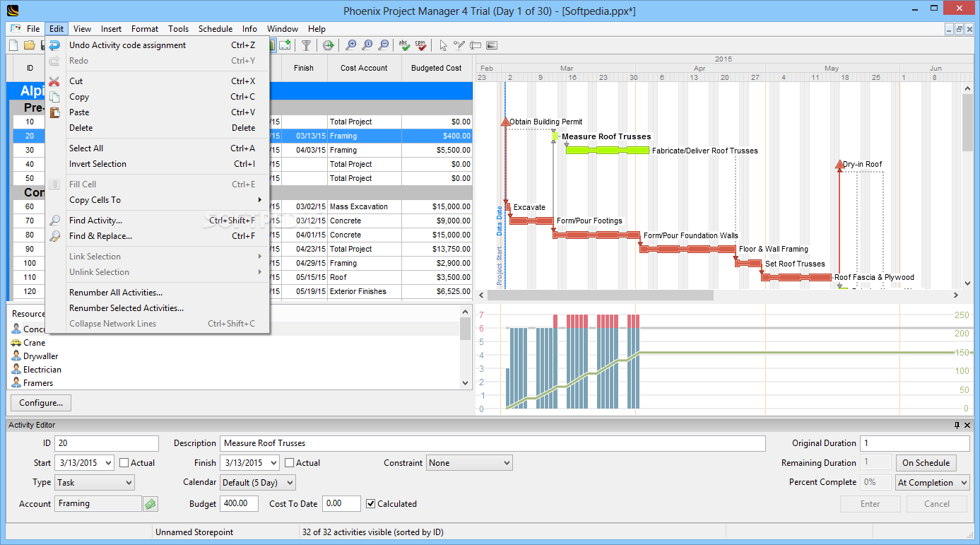The image size is (980, 545).
Task: Choose Renumber All Activities
Action: pyautogui.click(x=157, y=293)
